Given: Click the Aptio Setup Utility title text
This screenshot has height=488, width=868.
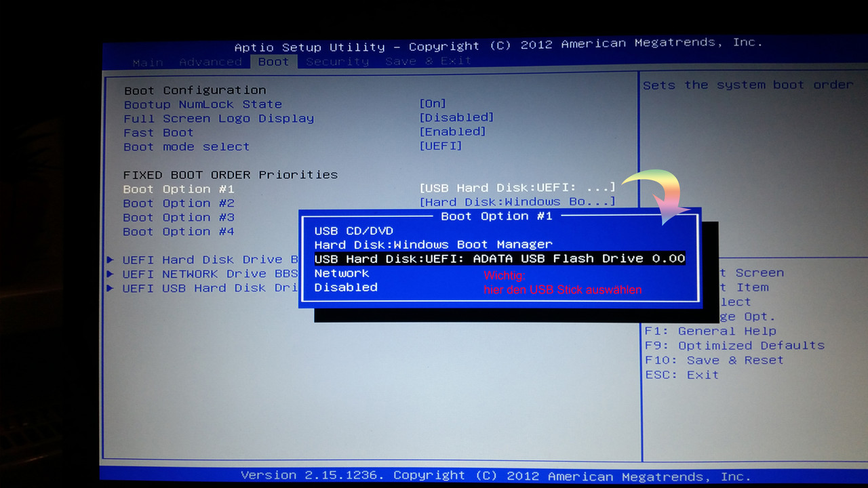Looking at the screenshot, I should point(498,45).
